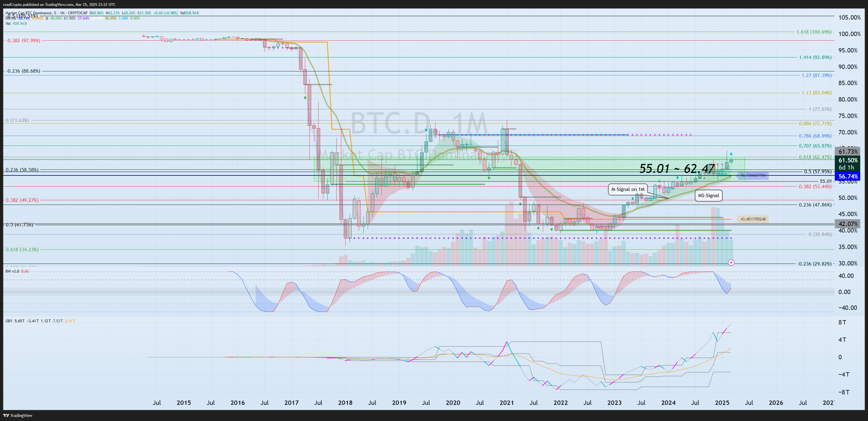Click the 2015 label on time axis
The image size is (868, 421).
[x=184, y=402]
